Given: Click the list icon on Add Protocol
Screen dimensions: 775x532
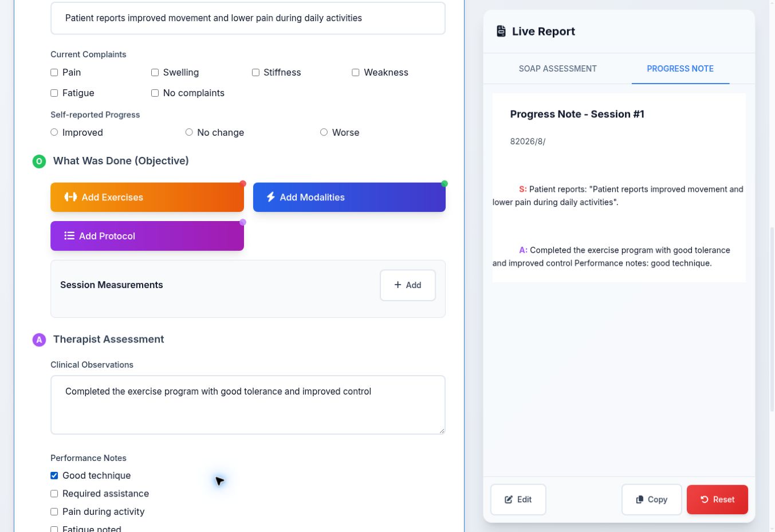Looking at the screenshot, I should [x=69, y=236].
